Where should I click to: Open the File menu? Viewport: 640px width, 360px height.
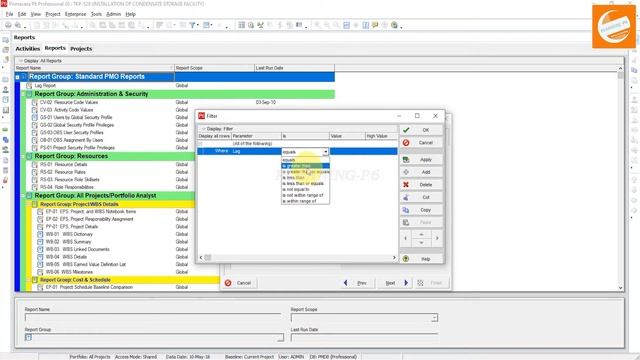pos(9,14)
